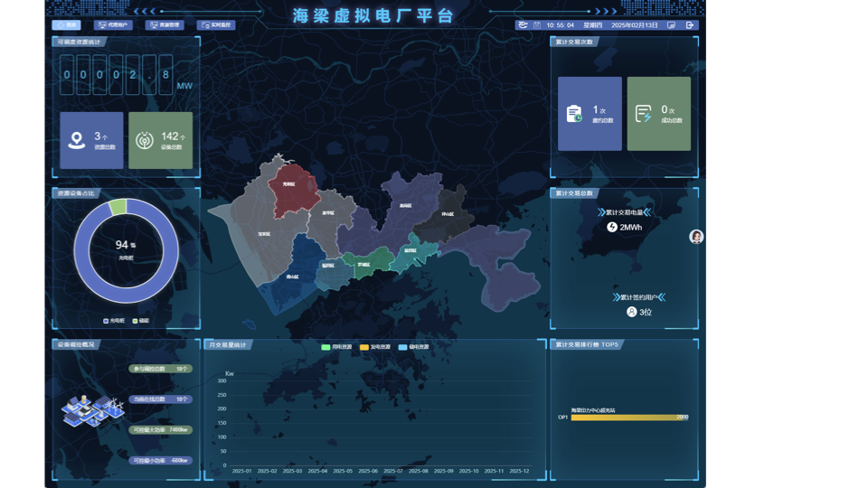Click the assistant avatar on right edge
This screenshot has height=488, width=868.
click(696, 237)
